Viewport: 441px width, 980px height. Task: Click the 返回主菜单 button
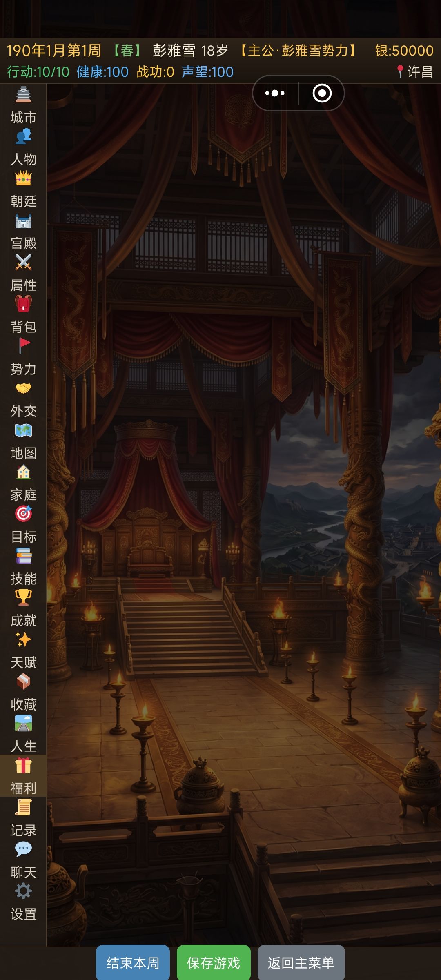pos(301,963)
